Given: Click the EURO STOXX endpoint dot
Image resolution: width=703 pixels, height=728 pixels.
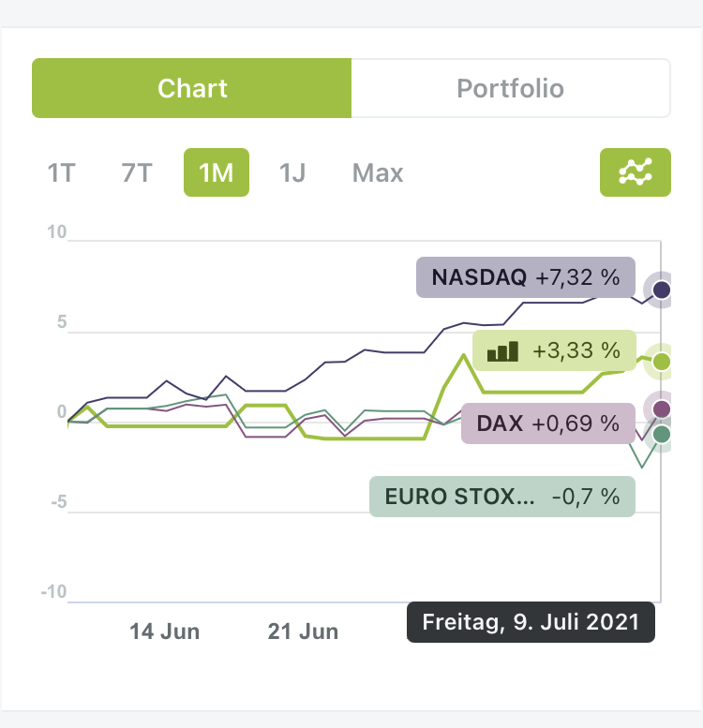Looking at the screenshot, I should (662, 434).
